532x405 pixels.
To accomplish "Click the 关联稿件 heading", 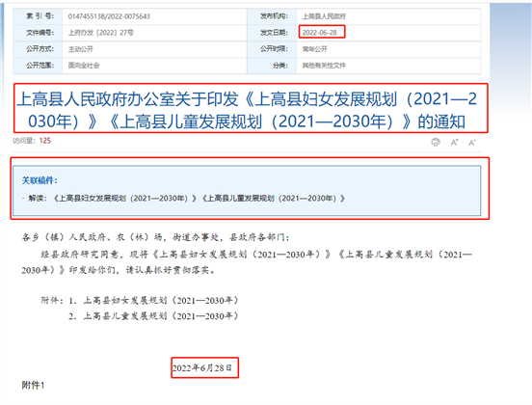I will [40, 180].
